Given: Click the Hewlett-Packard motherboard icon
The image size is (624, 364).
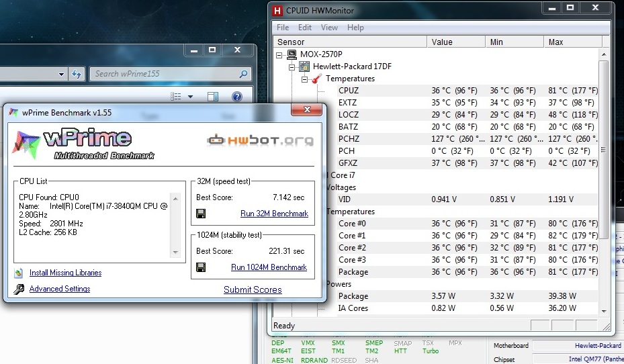Looking at the screenshot, I should (x=304, y=66).
